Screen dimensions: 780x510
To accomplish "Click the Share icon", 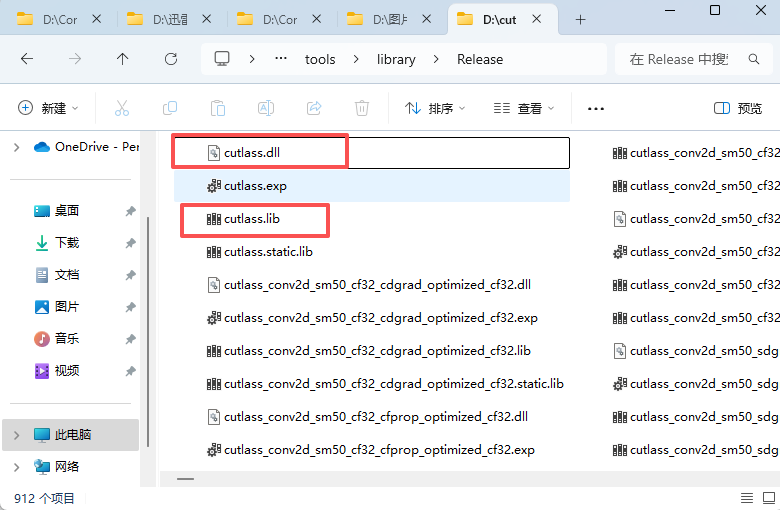I will pos(314,108).
